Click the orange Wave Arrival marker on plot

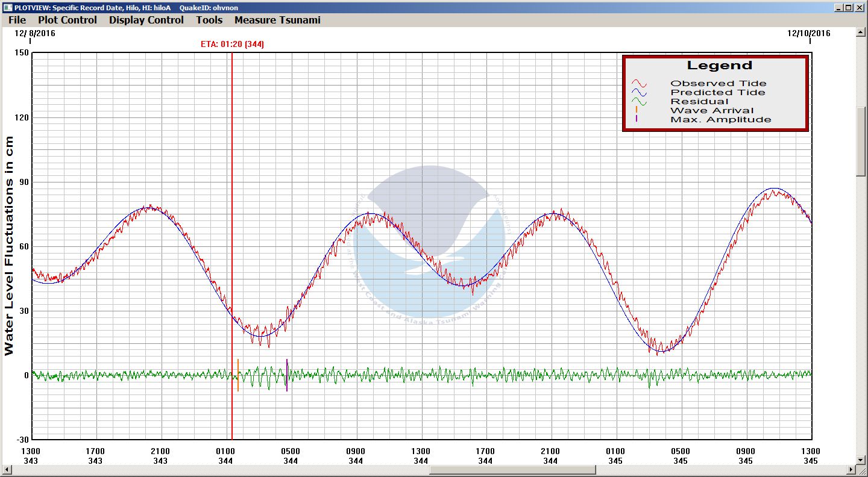click(x=238, y=375)
